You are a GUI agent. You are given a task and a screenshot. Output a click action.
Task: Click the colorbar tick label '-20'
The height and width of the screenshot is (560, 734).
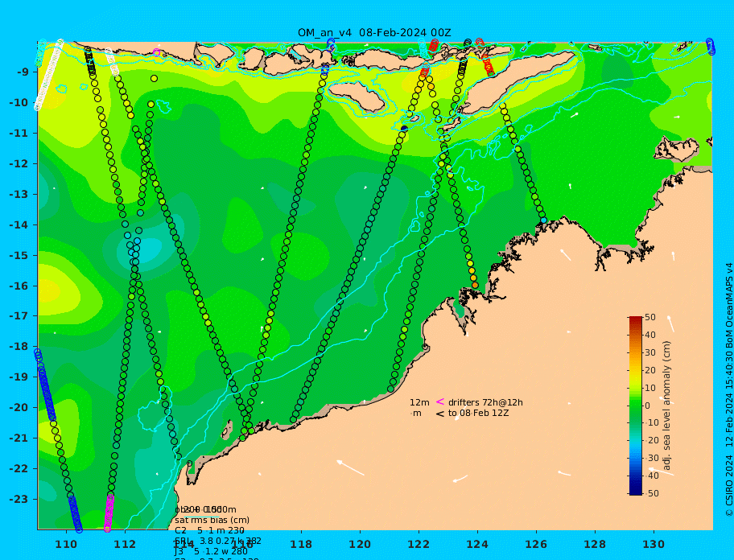click(651, 440)
